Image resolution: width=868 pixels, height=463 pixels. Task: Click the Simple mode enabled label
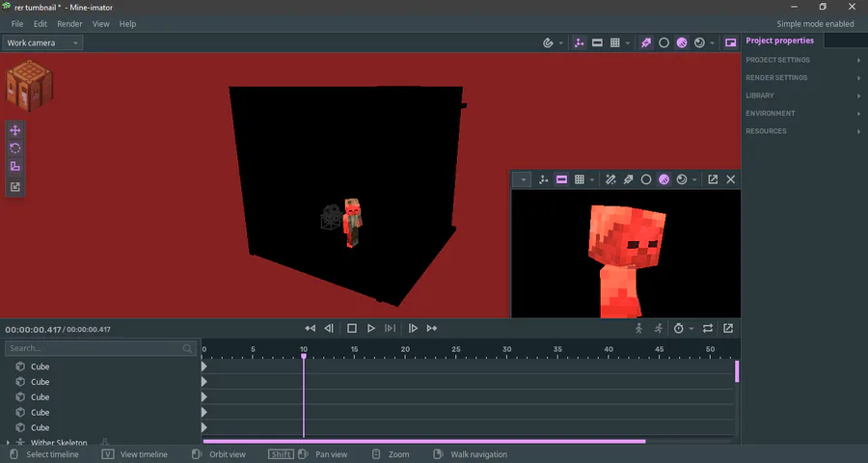pos(815,24)
